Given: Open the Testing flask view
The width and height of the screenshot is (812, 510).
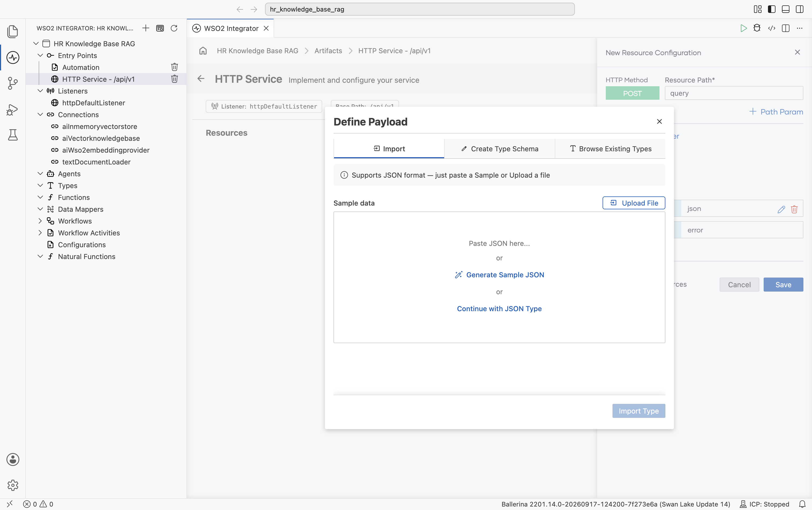Looking at the screenshot, I should pyautogui.click(x=13, y=135).
